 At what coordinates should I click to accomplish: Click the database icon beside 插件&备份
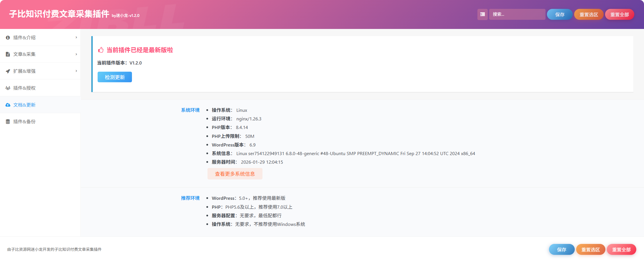click(8, 122)
